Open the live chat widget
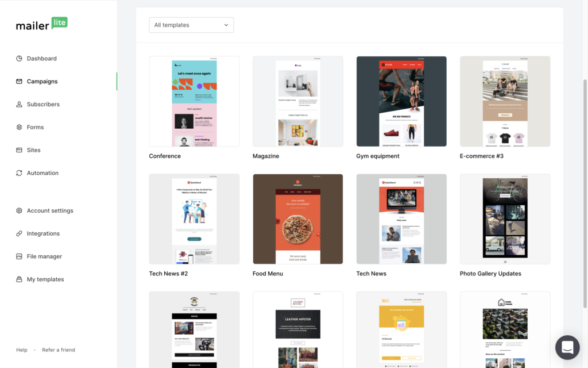 coord(567,347)
